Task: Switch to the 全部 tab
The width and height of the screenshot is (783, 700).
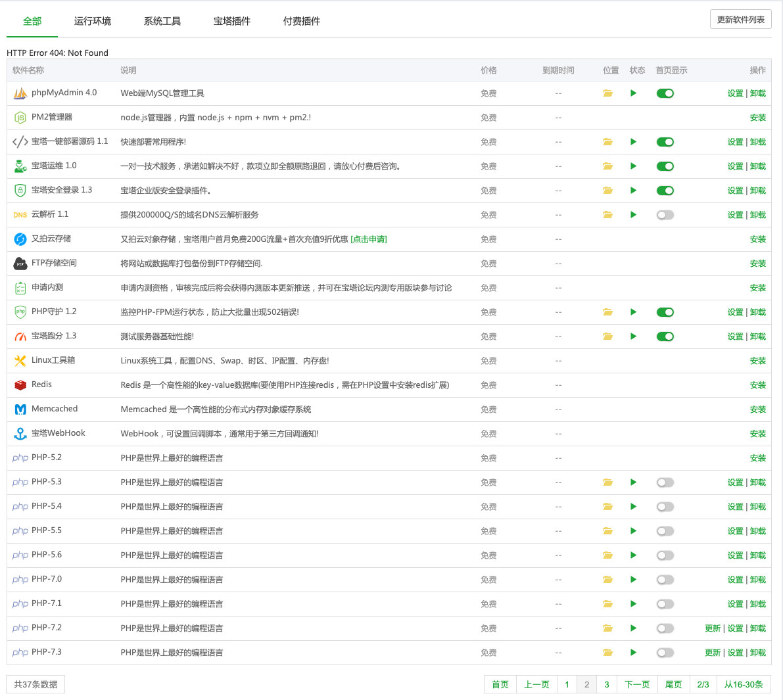Action: pos(32,21)
